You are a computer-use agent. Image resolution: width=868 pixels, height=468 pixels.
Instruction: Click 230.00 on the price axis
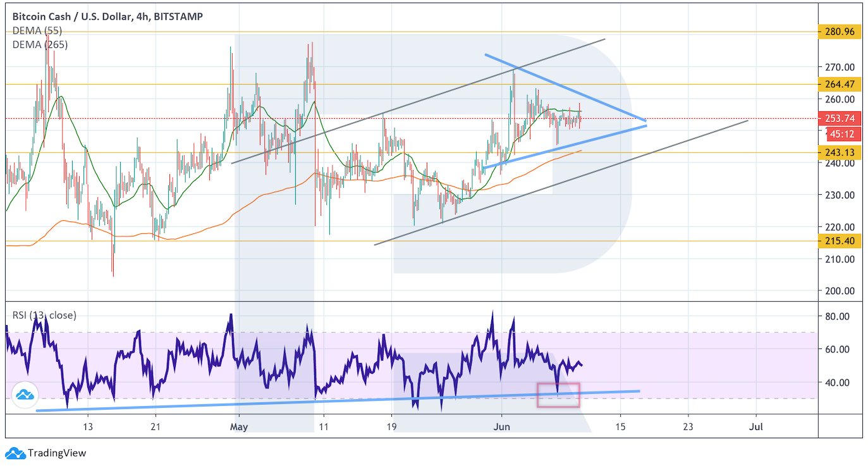click(x=841, y=195)
